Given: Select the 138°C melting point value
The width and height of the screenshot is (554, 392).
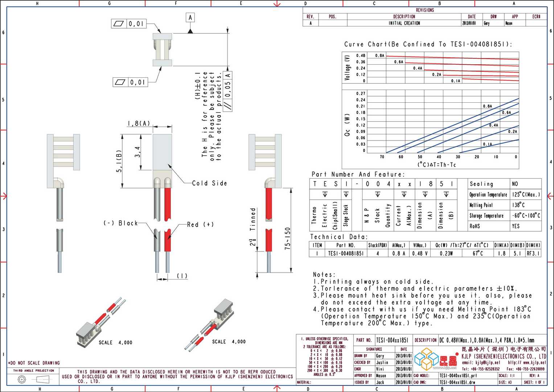Looking at the screenshot, I should point(526,205).
